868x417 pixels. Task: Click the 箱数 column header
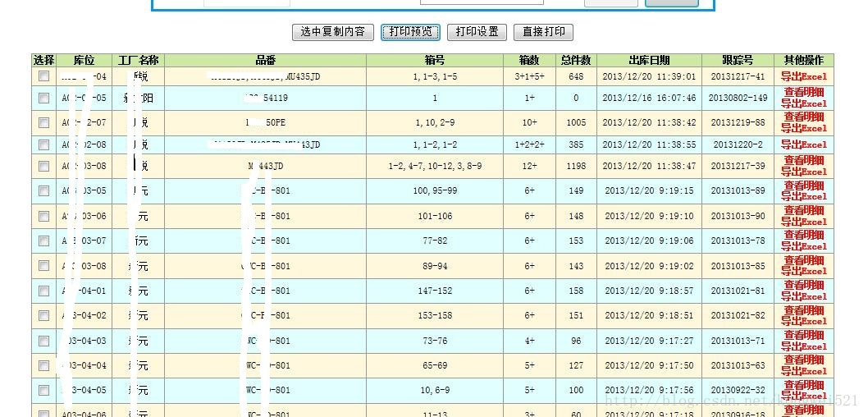tap(529, 61)
